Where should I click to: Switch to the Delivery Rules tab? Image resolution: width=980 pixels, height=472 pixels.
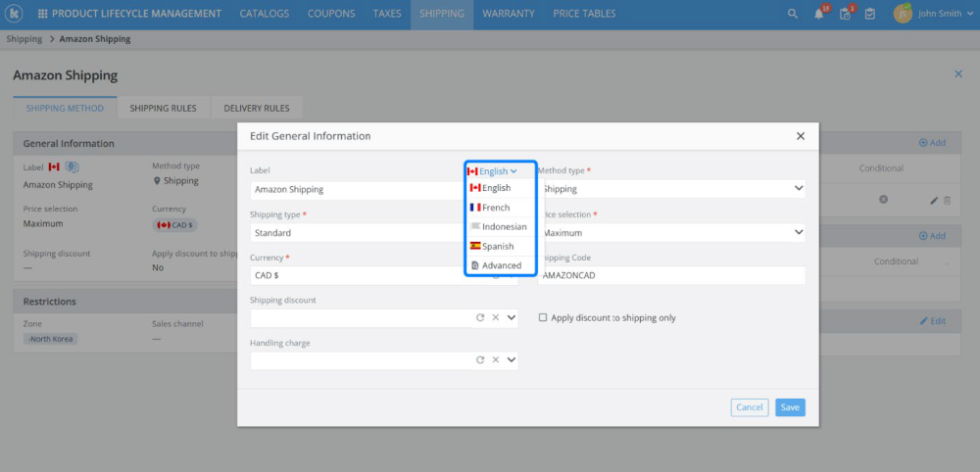pos(257,108)
